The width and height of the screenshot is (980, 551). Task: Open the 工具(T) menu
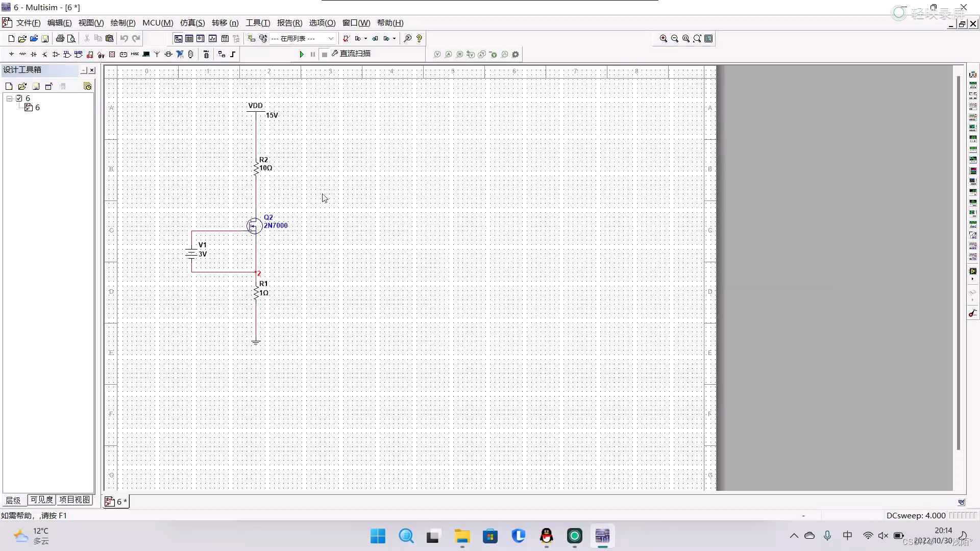point(258,23)
